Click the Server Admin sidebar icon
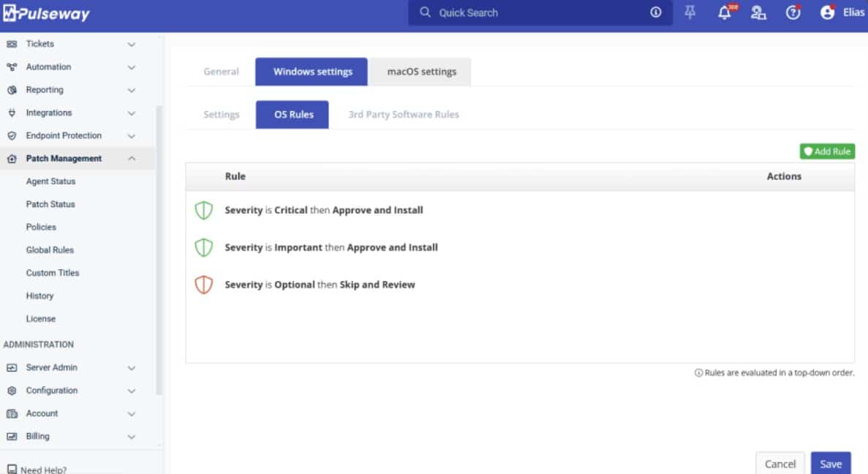Screen dimensions: 868x474 tap(12, 368)
